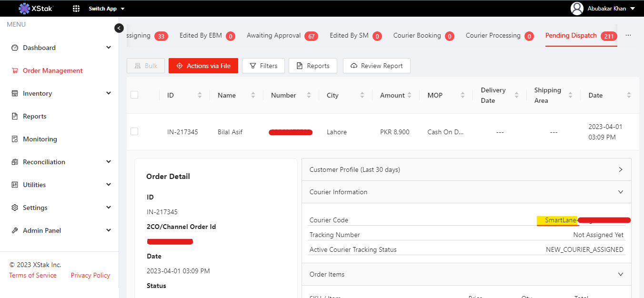The image size is (644, 298).
Task: Expand the Customer Profile section
Action: (x=620, y=169)
